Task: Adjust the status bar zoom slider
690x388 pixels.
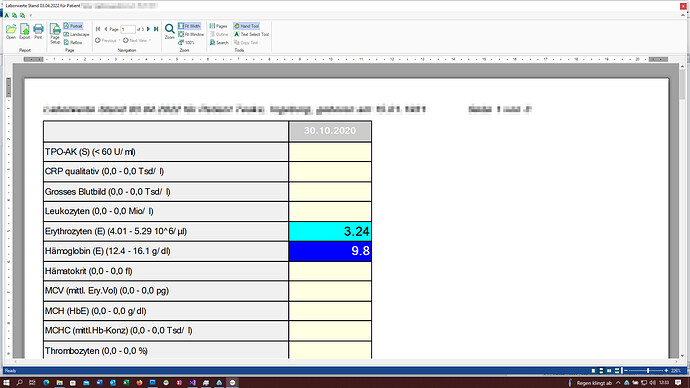Action: [648, 371]
